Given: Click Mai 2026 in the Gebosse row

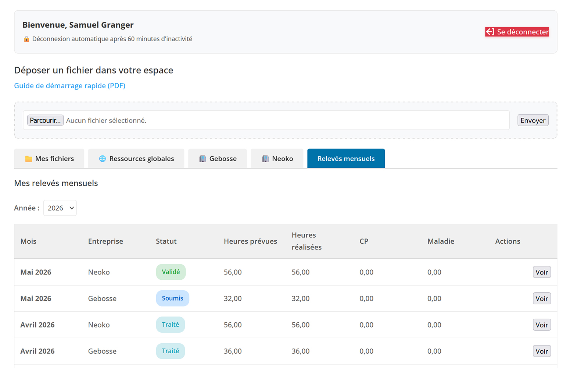Looking at the screenshot, I should pyautogui.click(x=36, y=298).
